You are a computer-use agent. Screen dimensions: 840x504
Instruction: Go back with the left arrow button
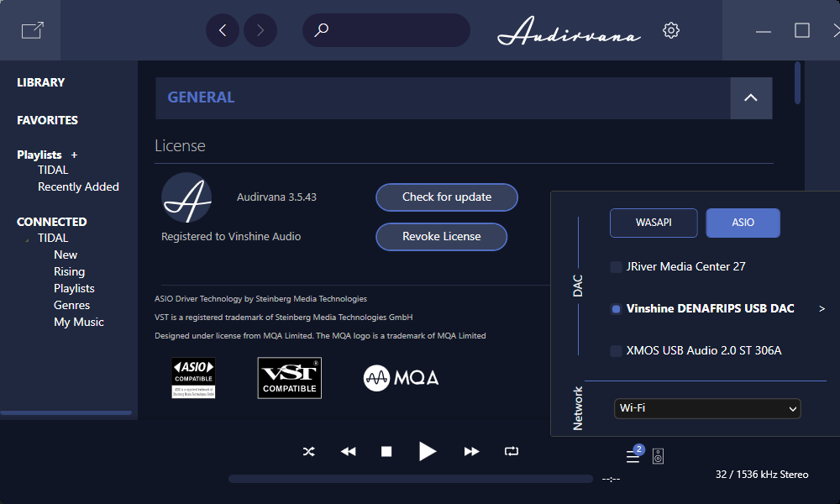tap(223, 30)
